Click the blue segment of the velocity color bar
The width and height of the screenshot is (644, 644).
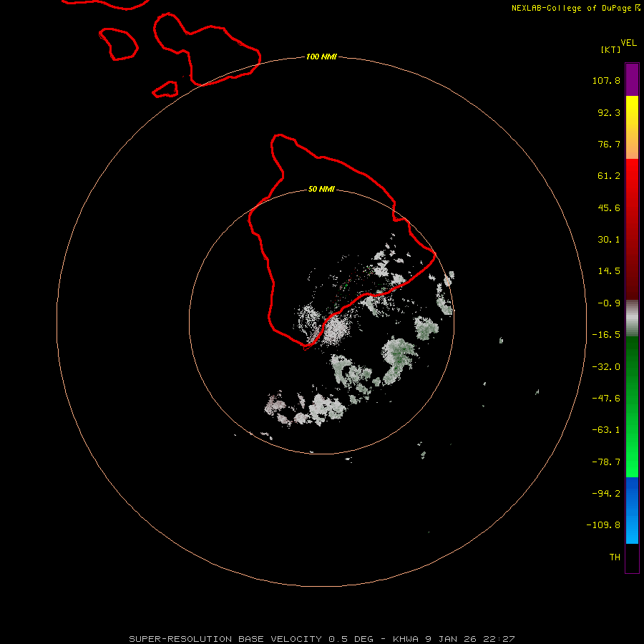tap(632, 510)
